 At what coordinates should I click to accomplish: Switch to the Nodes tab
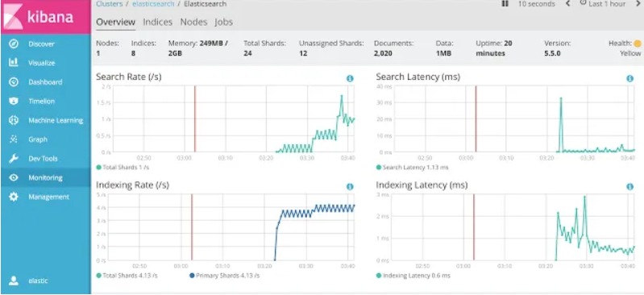coord(194,22)
